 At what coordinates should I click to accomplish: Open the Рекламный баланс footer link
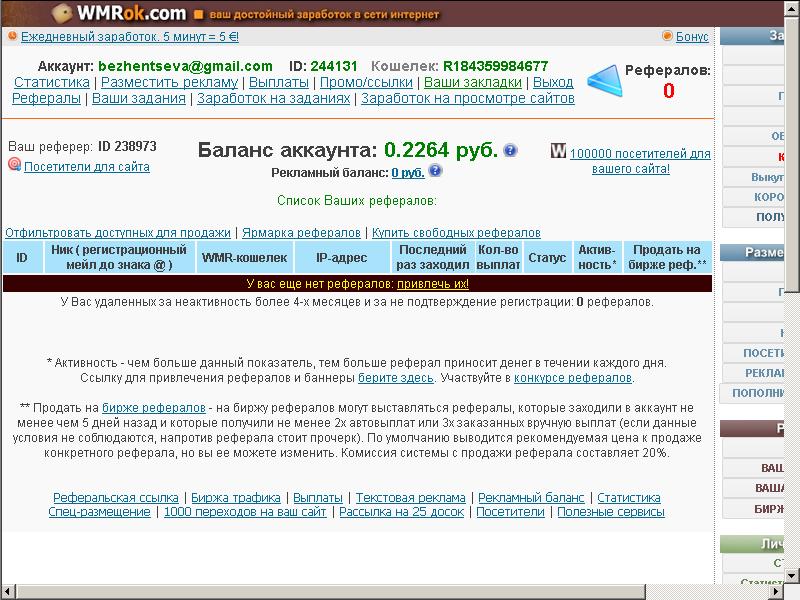pyautogui.click(x=531, y=497)
